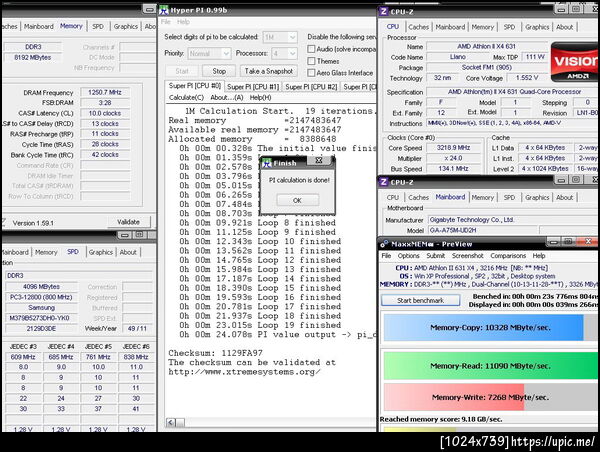
Task: Click the CAS# Latency value 10.0 clocks
Action: click(x=105, y=113)
